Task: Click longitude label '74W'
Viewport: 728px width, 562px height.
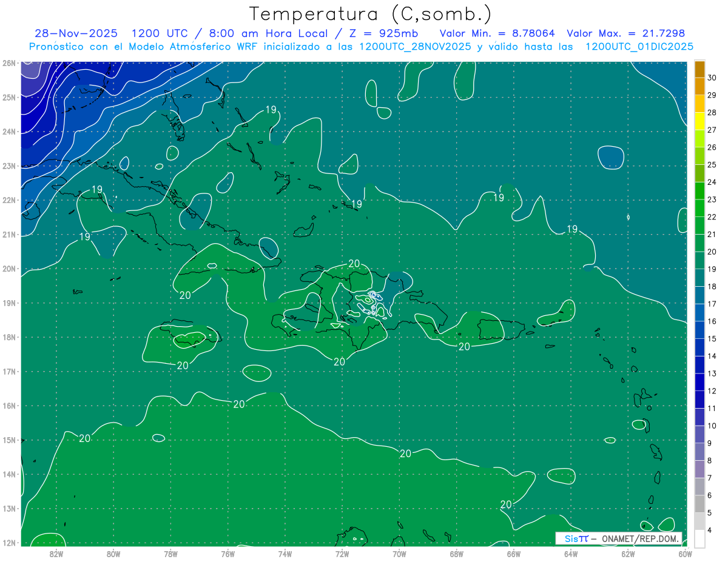Action: coord(285,554)
